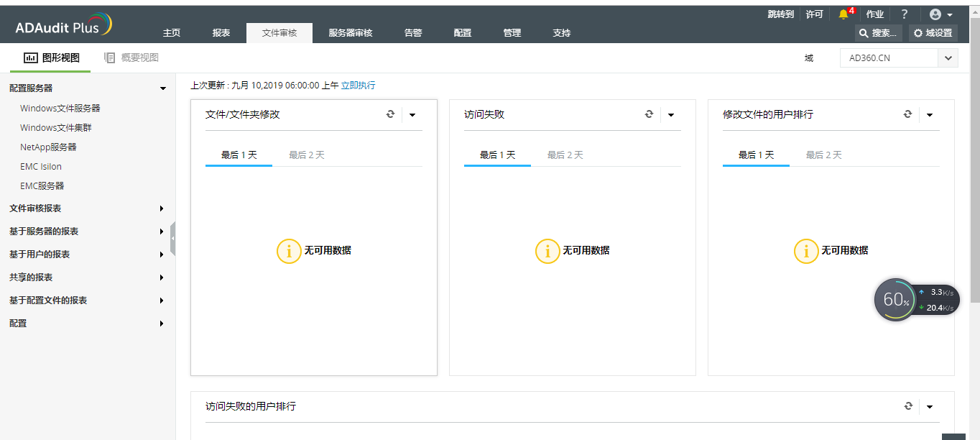Open Windows文件服务器 in sidebar
This screenshot has width=980, height=440.
tap(60, 109)
